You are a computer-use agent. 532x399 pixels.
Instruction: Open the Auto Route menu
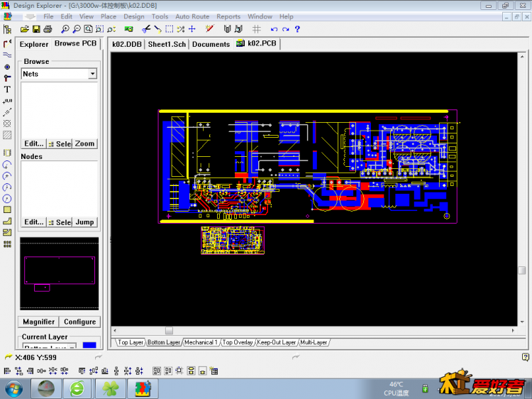tap(192, 16)
